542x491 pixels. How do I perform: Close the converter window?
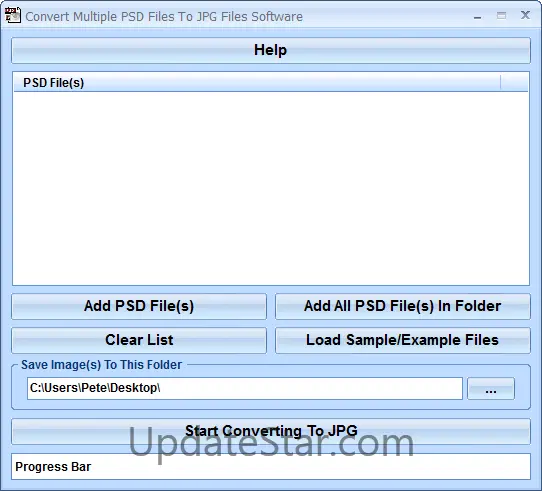pyautogui.click(x=525, y=15)
